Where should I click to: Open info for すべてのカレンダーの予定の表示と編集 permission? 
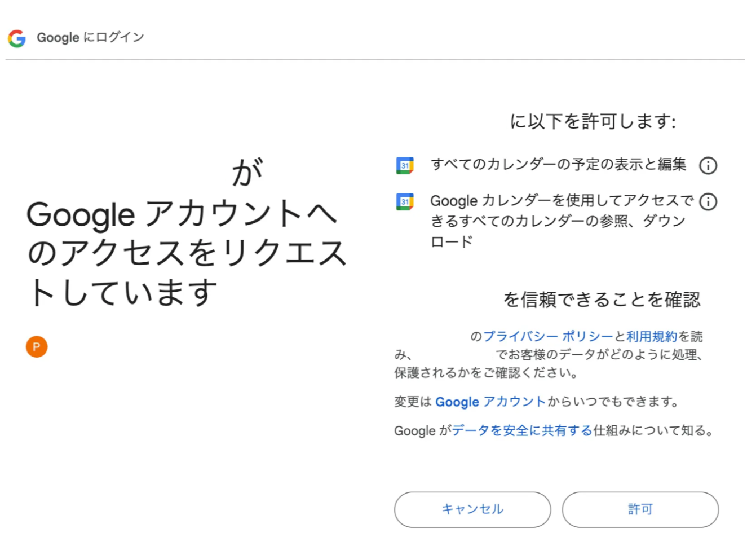click(708, 165)
